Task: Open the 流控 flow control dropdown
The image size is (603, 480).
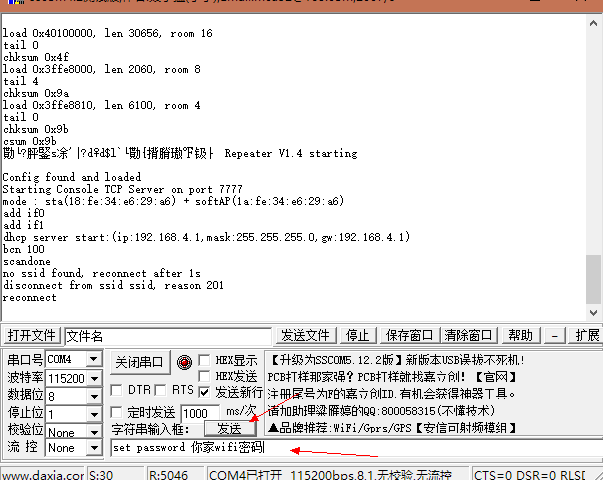Action: 93,448
